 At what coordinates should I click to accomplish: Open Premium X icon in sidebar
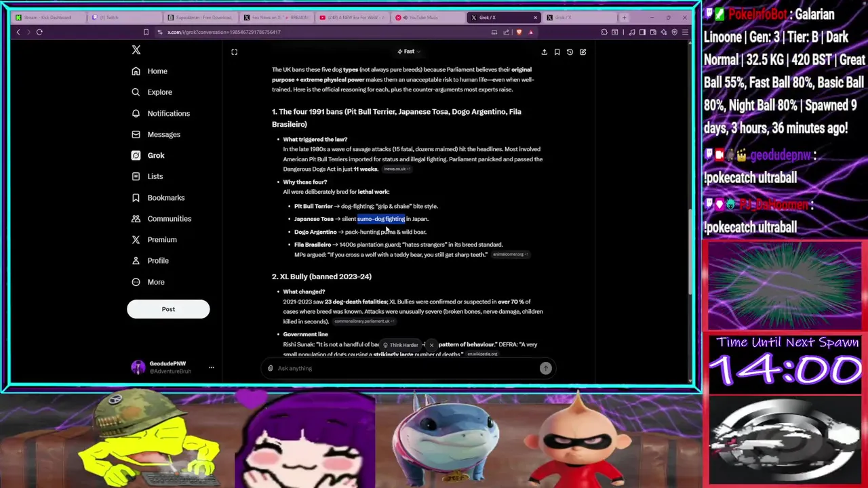136,239
